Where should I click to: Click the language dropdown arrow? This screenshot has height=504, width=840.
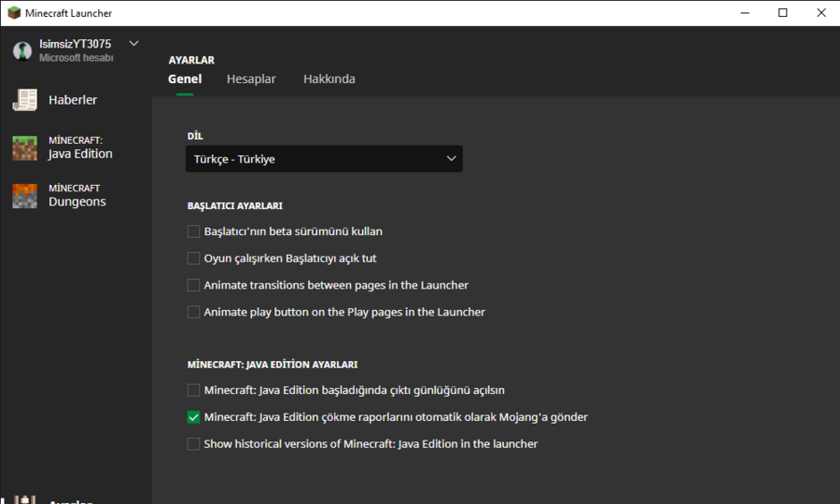coord(452,159)
